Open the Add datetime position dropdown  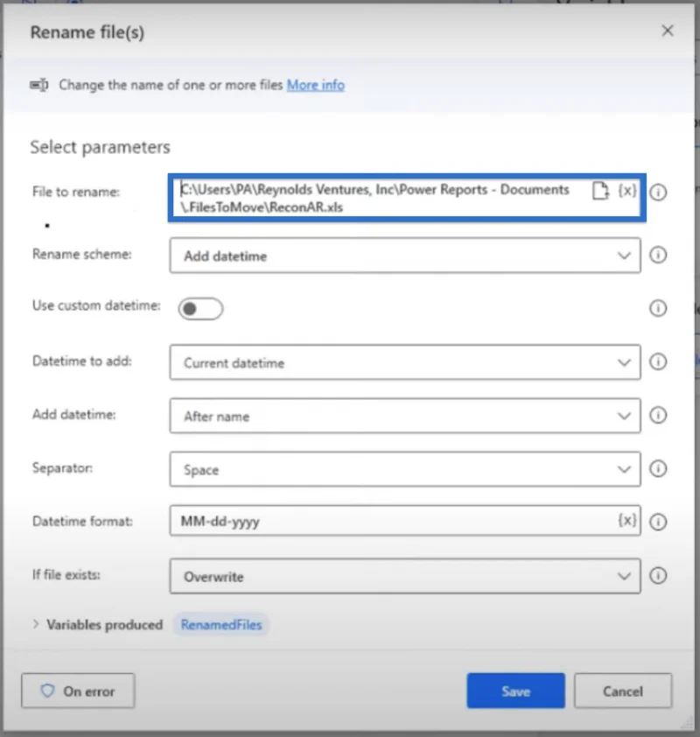click(405, 416)
